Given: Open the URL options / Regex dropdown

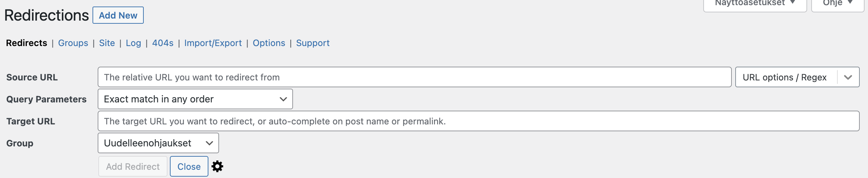Looking at the screenshot, I should click(797, 77).
